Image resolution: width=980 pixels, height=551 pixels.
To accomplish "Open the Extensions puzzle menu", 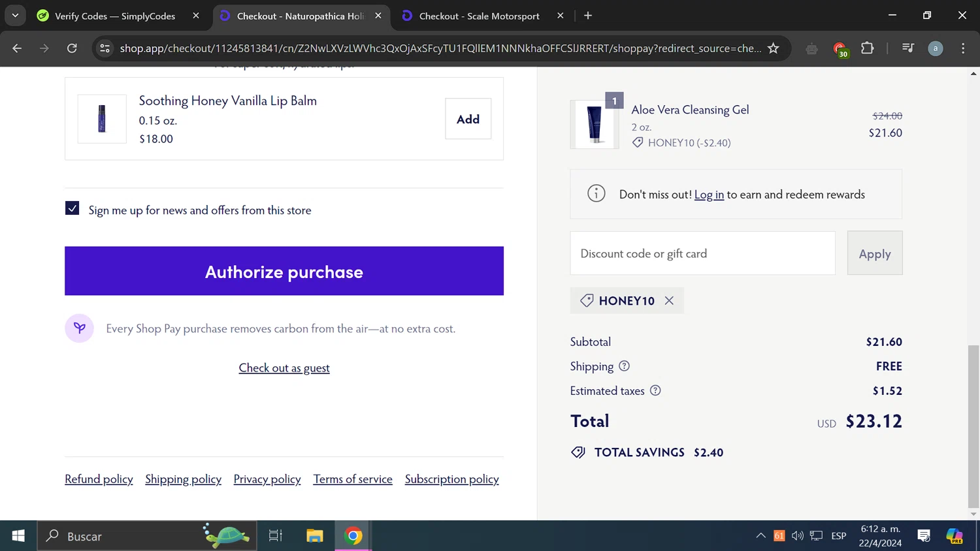I will tap(868, 48).
